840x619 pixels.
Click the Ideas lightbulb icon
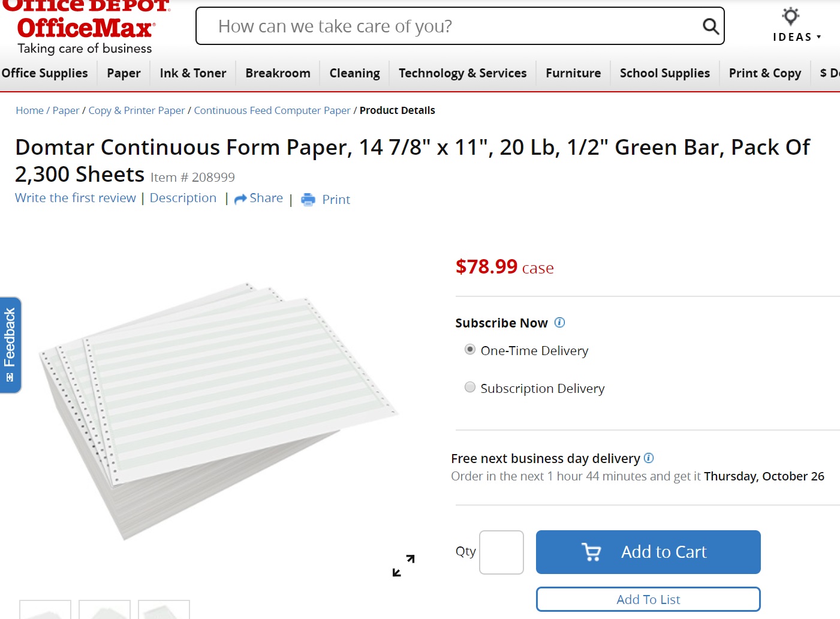(791, 16)
